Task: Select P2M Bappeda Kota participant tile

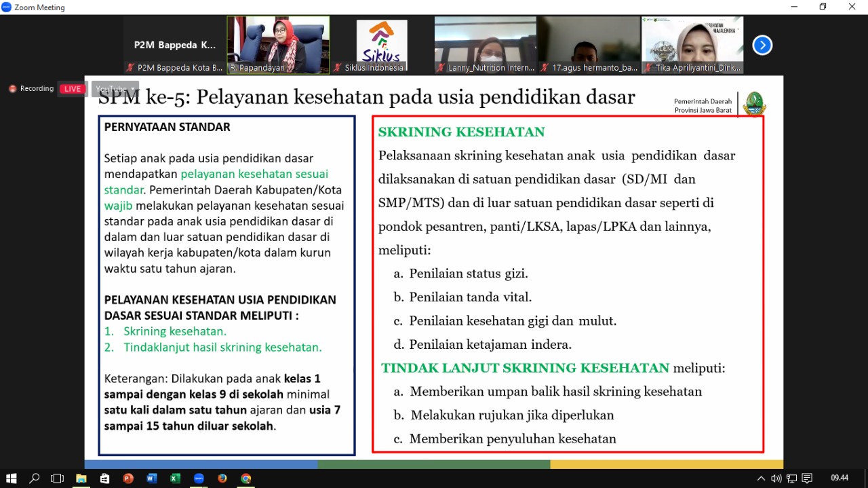Action: (175, 45)
